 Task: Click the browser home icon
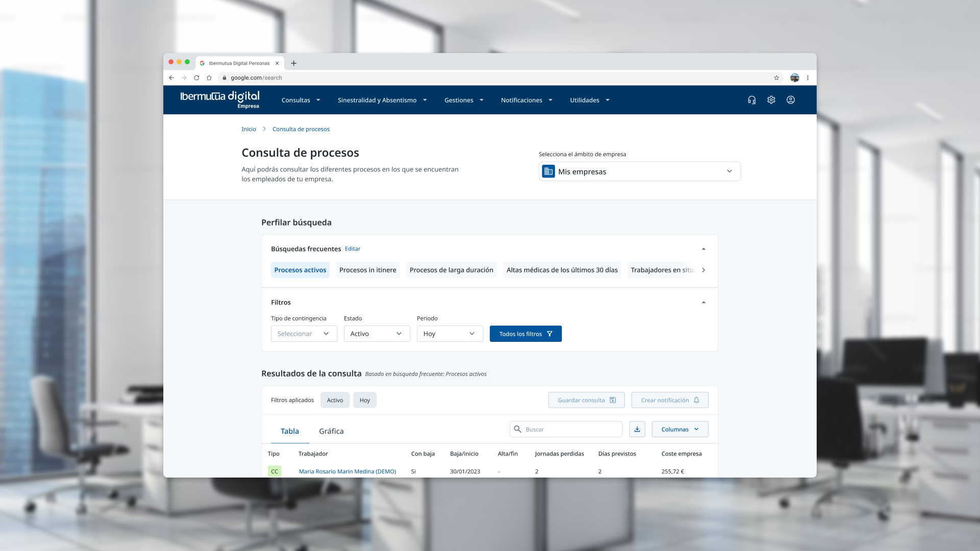(x=209, y=78)
